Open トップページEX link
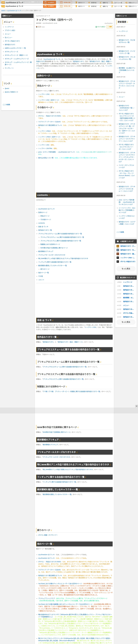The width and height of the screenshot is (138, 644). (x=44, y=145)
